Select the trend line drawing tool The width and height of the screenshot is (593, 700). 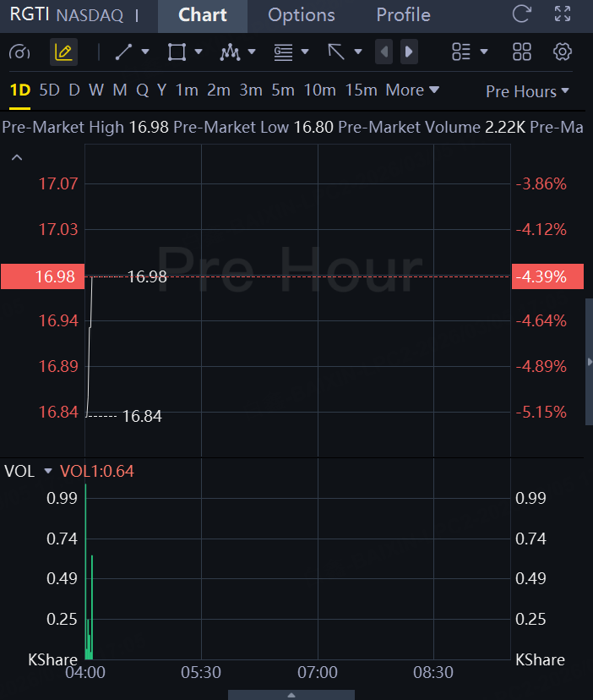(124, 52)
